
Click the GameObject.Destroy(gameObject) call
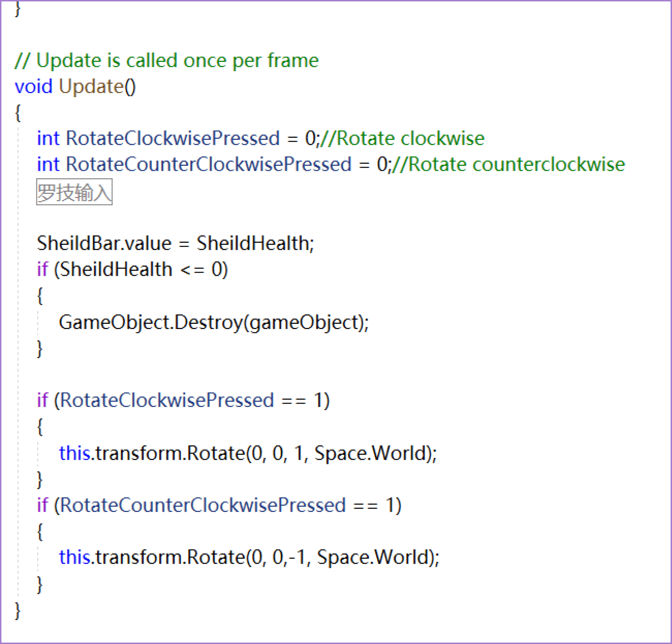[x=213, y=322]
